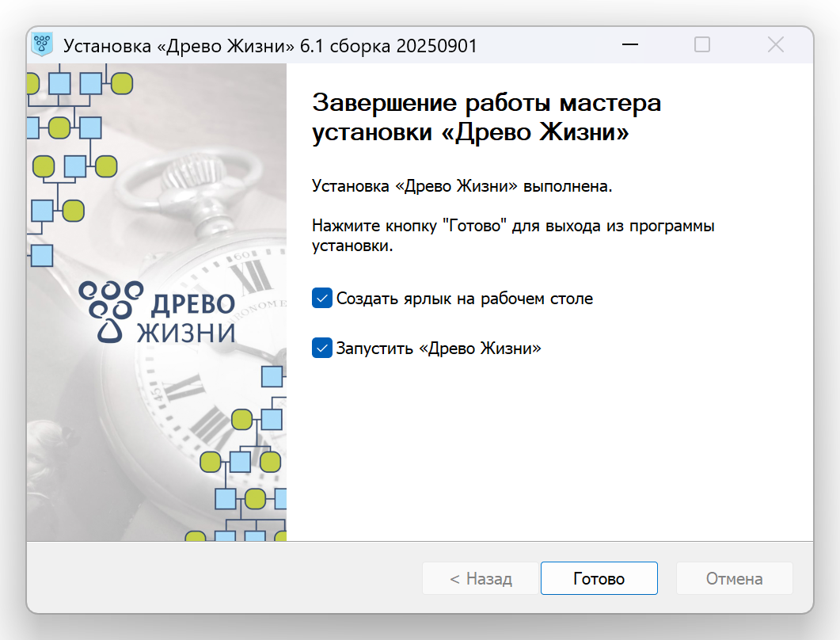Toggle the 'Запустить «Древо Жизни»' checkbox
This screenshot has width=840, height=640.
pyautogui.click(x=322, y=348)
